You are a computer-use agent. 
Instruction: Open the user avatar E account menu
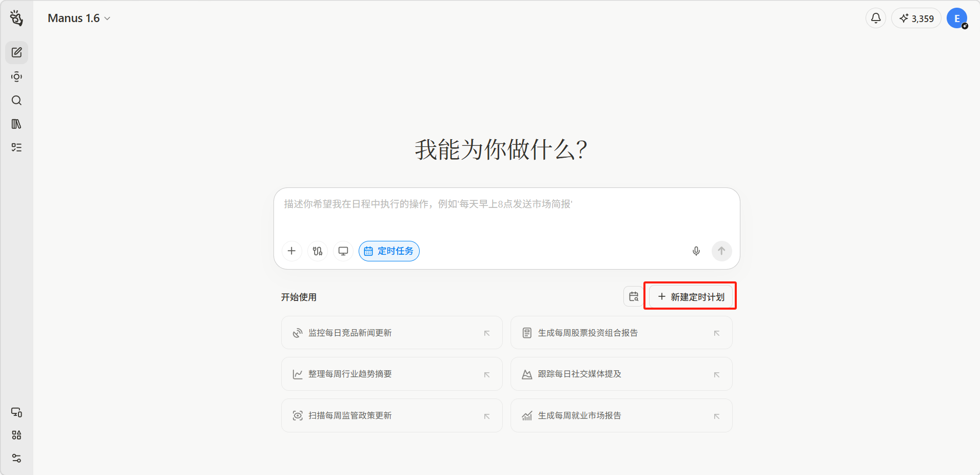coord(956,18)
